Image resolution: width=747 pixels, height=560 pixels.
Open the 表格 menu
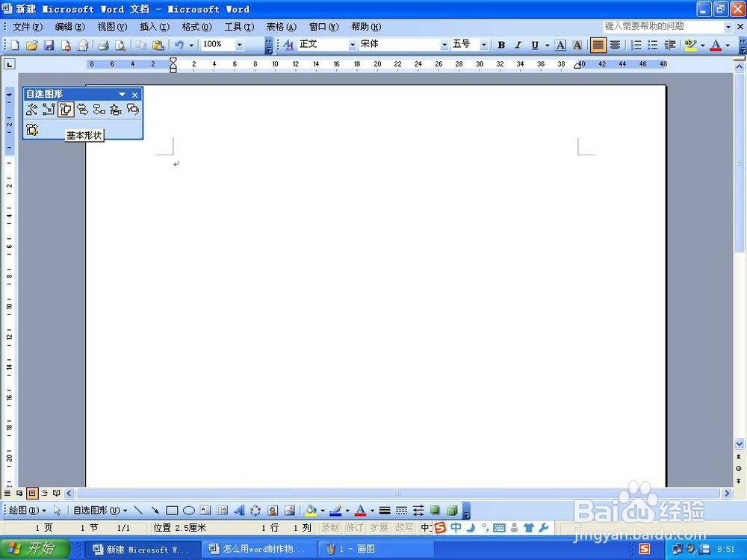281,27
